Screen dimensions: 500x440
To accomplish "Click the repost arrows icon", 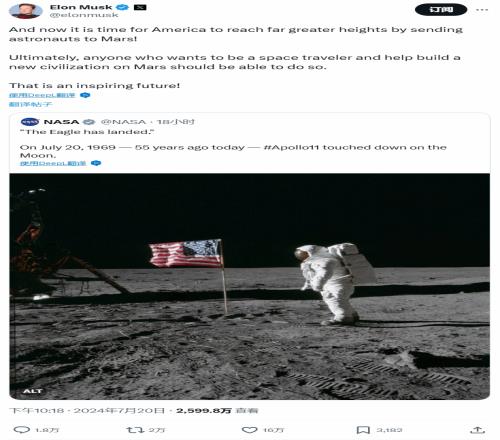I will click(135, 430).
